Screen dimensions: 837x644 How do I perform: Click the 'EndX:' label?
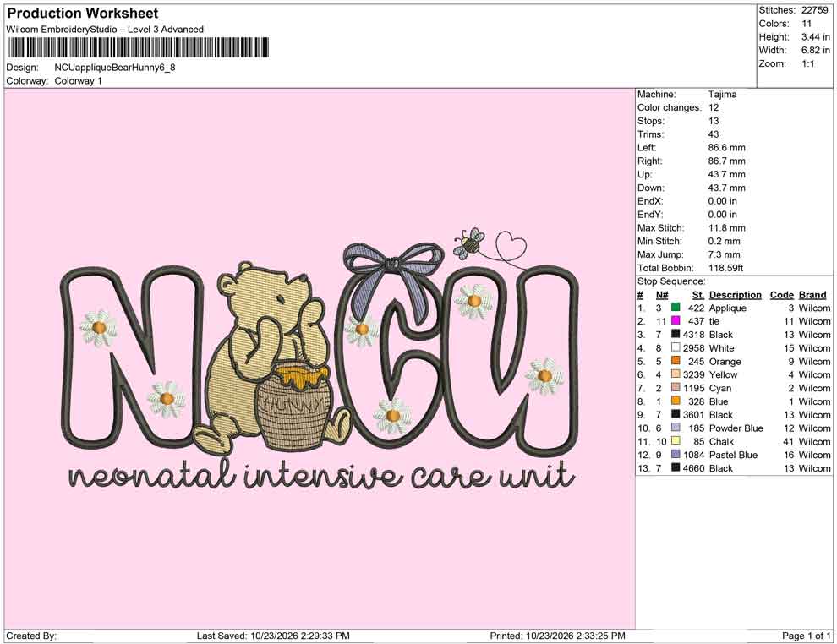pyautogui.click(x=650, y=201)
